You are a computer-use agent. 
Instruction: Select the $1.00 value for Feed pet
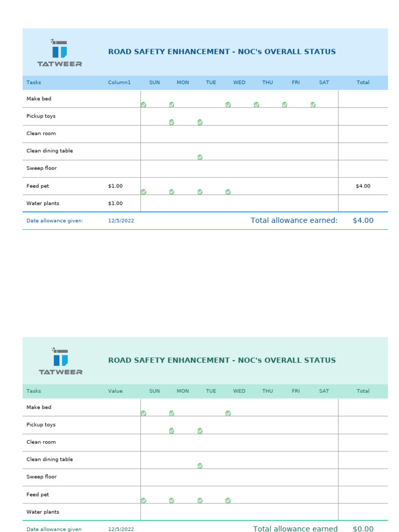(x=115, y=186)
